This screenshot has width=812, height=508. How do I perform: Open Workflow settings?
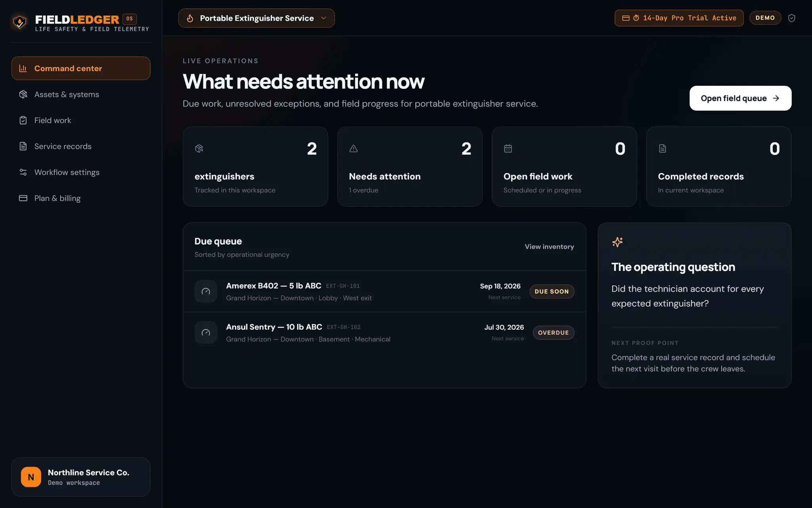coord(81,172)
